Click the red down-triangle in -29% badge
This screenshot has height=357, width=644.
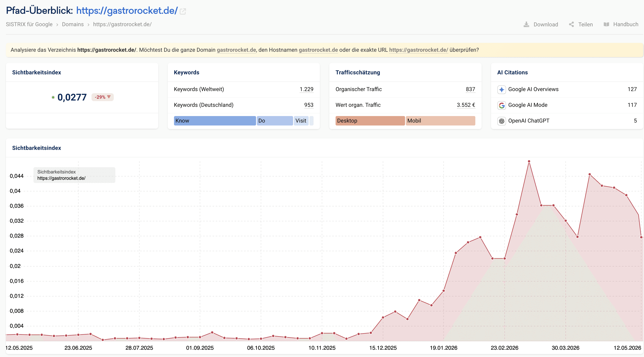click(x=109, y=97)
